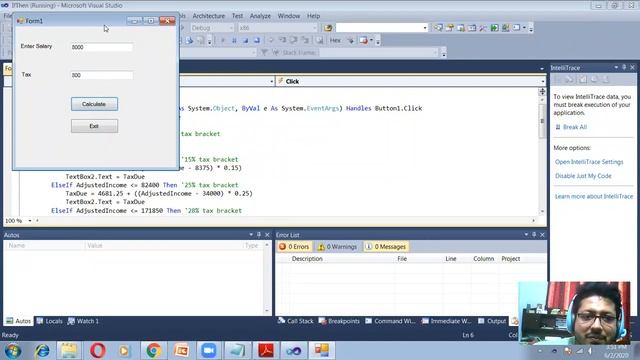Click the Tax text box in Form1
This screenshot has height=360, width=640.
click(101, 75)
